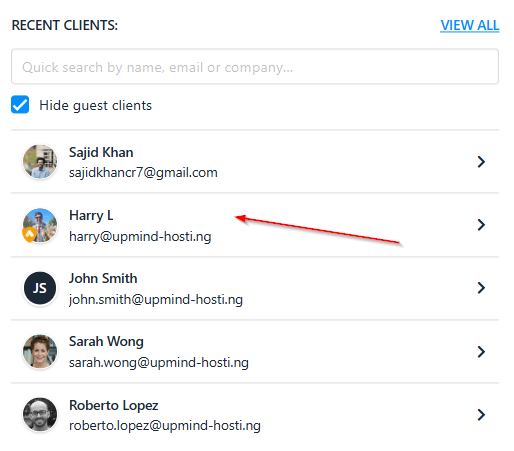Image resolution: width=514 pixels, height=451 pixels.
Task: Open the VIEW ALL clients link
Action: pos(470,25)
